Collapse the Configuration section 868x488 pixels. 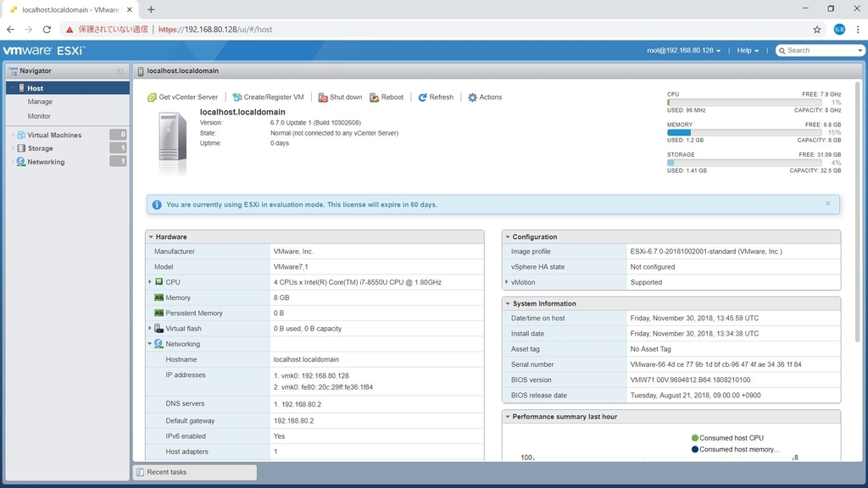(508, 237)
